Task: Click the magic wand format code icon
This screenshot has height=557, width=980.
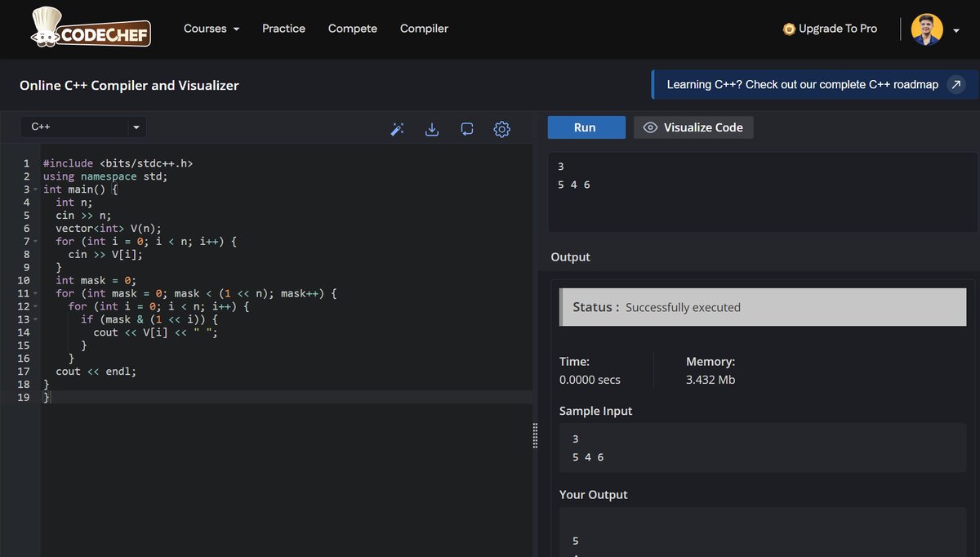Action: point(398,129)
